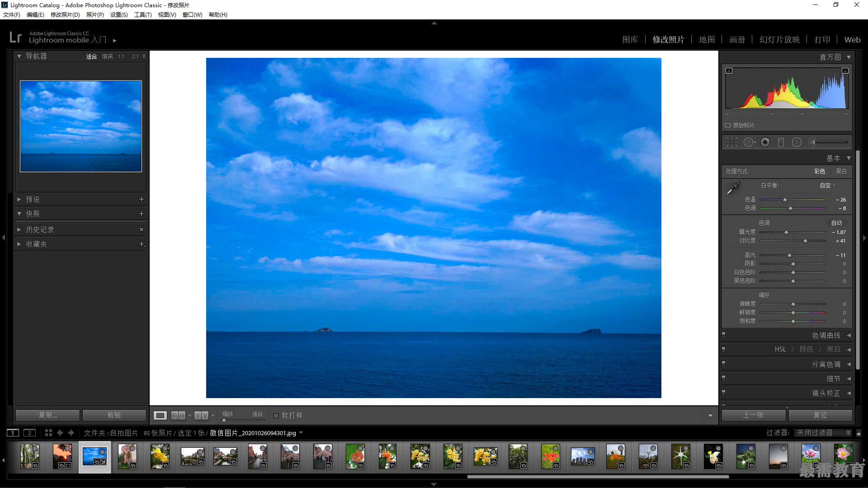This screenshot has height=488, width=868.
Task: Collapse the Navigator panel
Action: click(x=19, y=56)
